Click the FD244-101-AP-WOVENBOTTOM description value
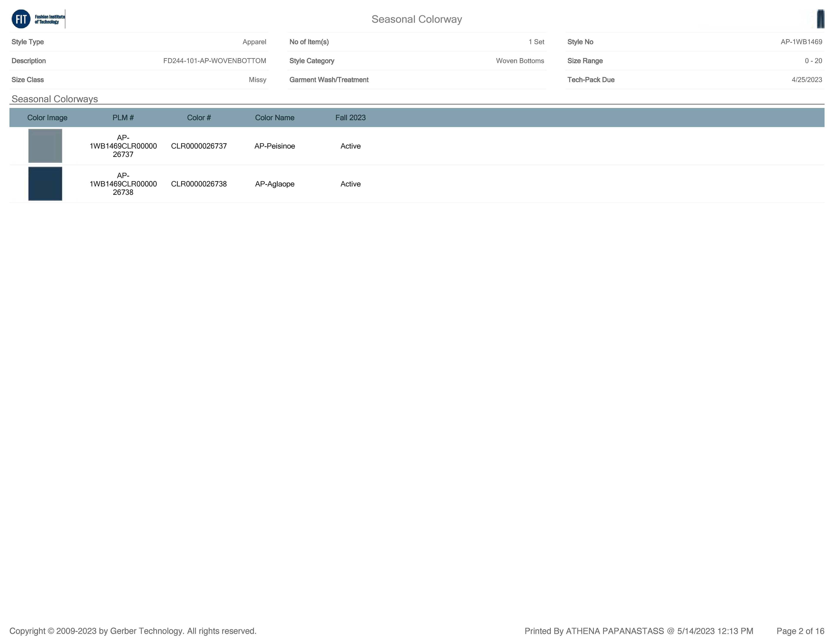This screenshot has height=644, width=834. (x=215, y=61)
